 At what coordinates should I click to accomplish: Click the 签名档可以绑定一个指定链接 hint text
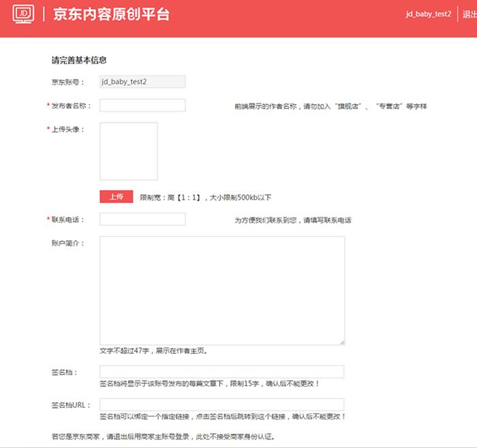tap(223, 417)
